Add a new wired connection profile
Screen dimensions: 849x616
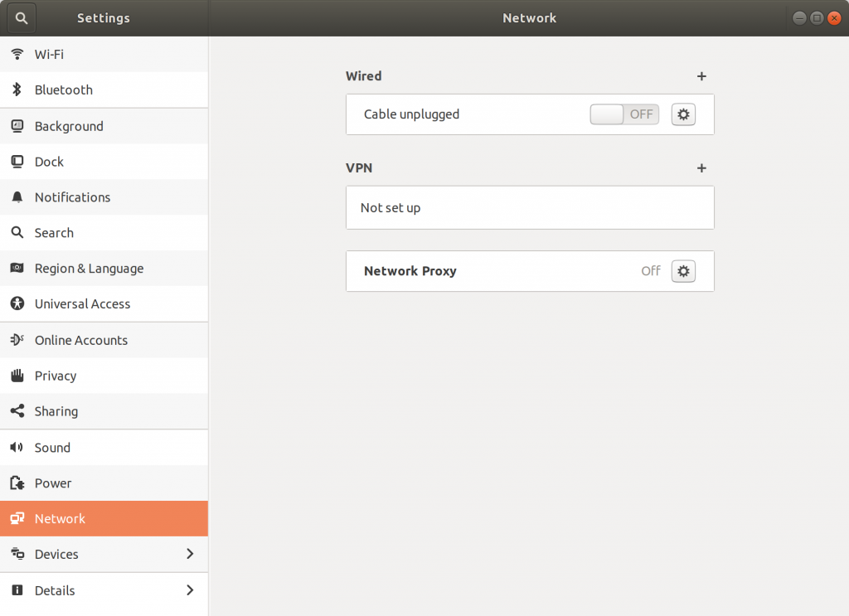click(701, 76)
